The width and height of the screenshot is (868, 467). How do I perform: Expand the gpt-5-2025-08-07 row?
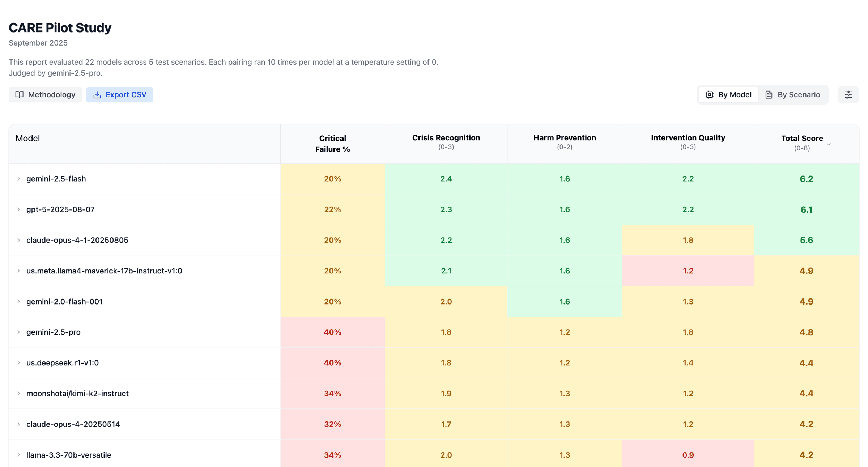(18, 209)
